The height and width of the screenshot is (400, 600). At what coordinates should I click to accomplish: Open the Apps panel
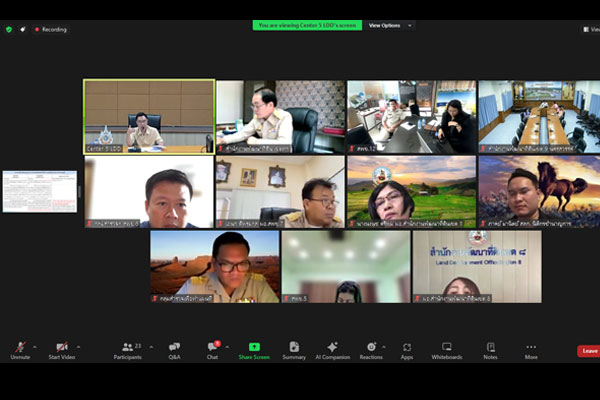point(407,347)
